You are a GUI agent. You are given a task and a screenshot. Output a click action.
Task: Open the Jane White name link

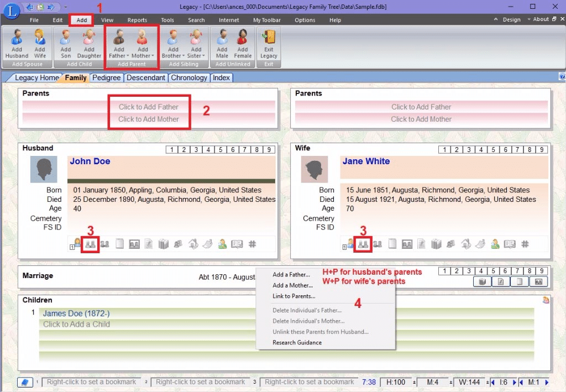point(366,161)
